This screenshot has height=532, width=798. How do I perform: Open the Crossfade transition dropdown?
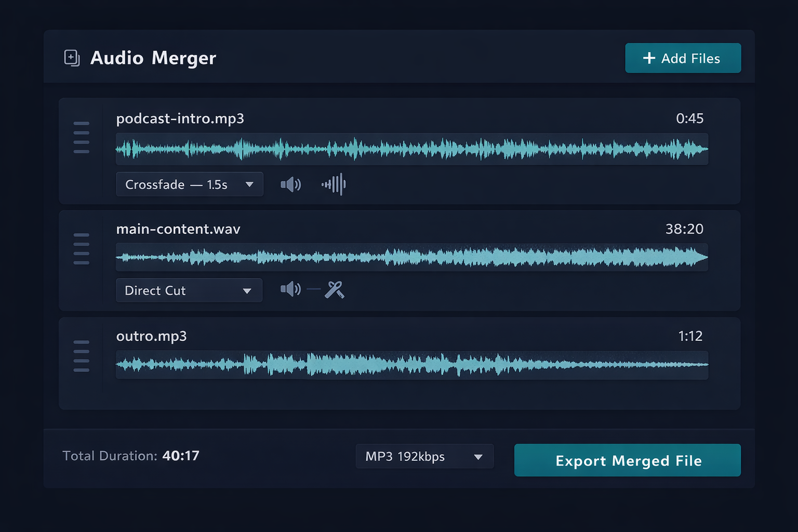(190, 184)
